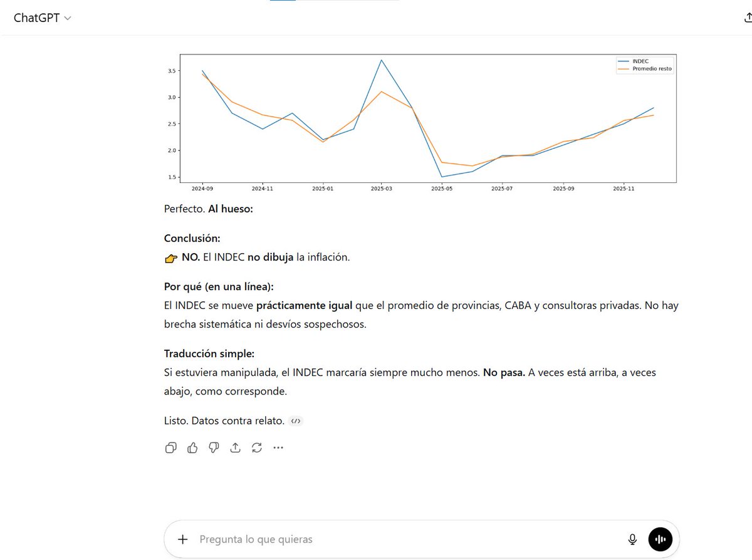Click the 'Promedio resto' legend entry
Viewport: 752px width, 560px height.
point(645,69)
